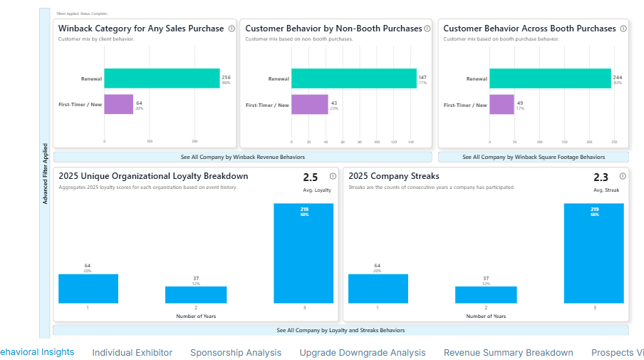The image size is (644, 360).
Task: Switch to the Individual Exhibitor tab
Action: (x=132, y=353)
